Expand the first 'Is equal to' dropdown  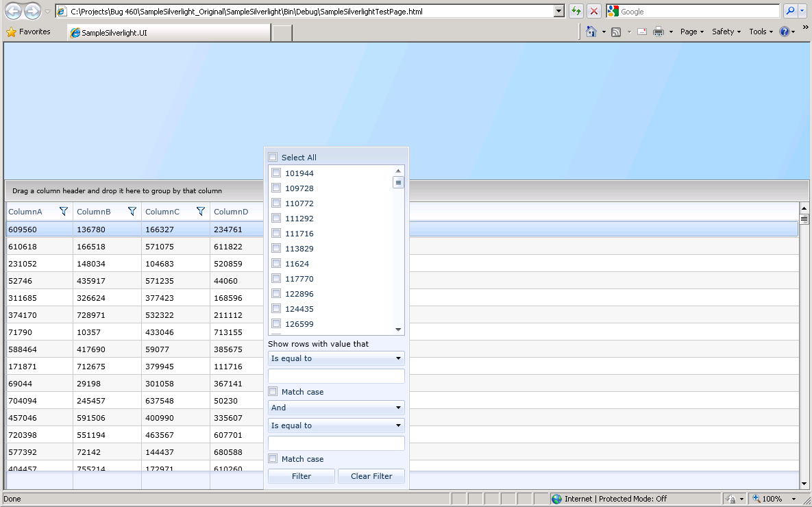[x=336, y=358]
